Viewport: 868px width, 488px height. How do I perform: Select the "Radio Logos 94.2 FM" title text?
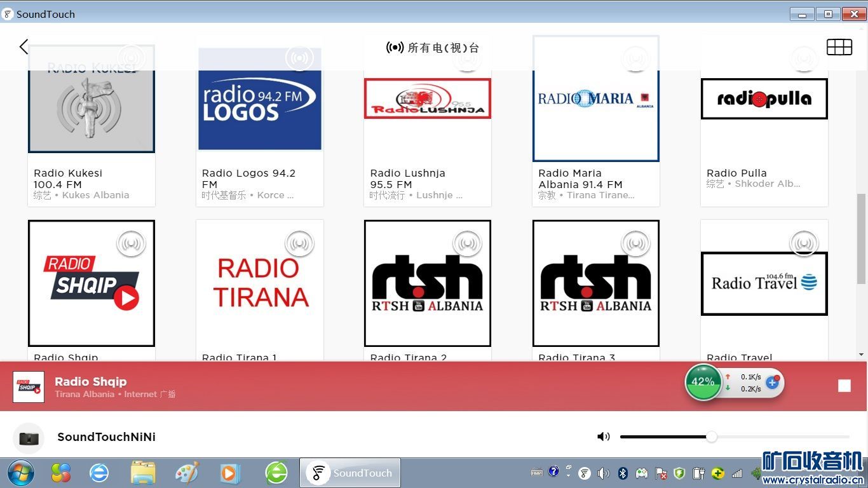click(x=248, y=179)
